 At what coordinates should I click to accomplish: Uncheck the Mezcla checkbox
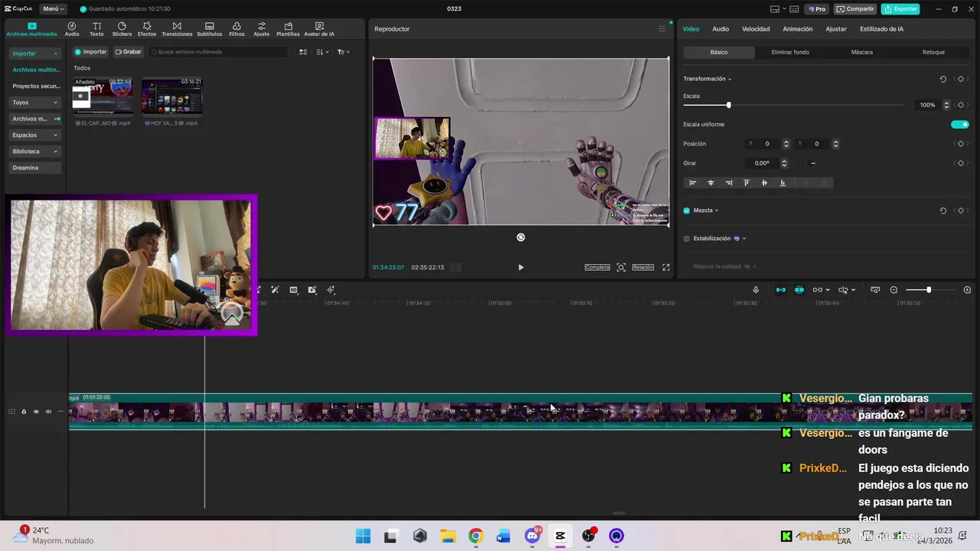coord(687,210)
